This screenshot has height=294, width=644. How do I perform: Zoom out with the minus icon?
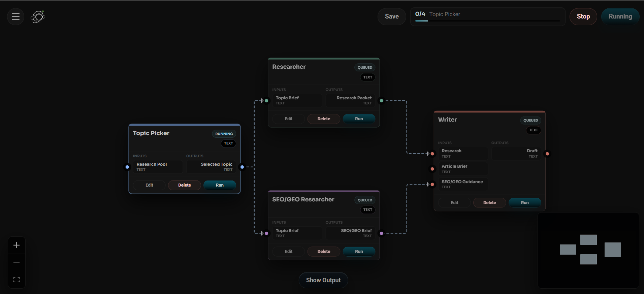pos(17,262)
